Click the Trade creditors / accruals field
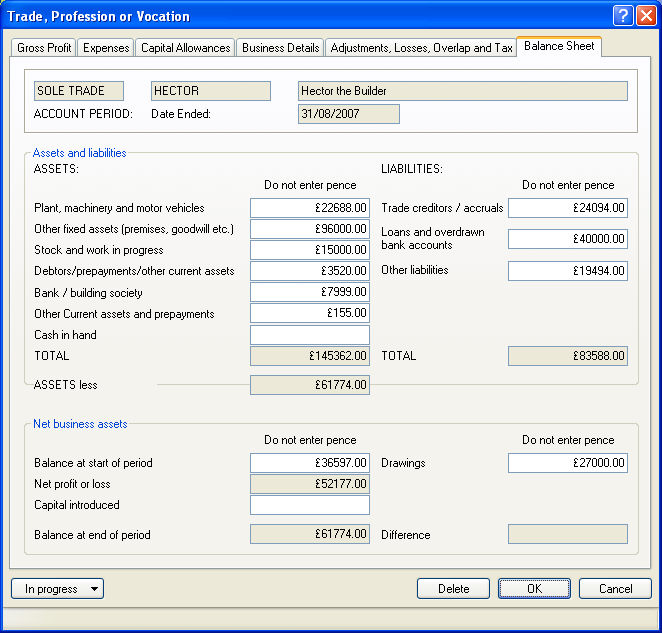The height and width of the screenshot is (633, 662). click(568, 208)
